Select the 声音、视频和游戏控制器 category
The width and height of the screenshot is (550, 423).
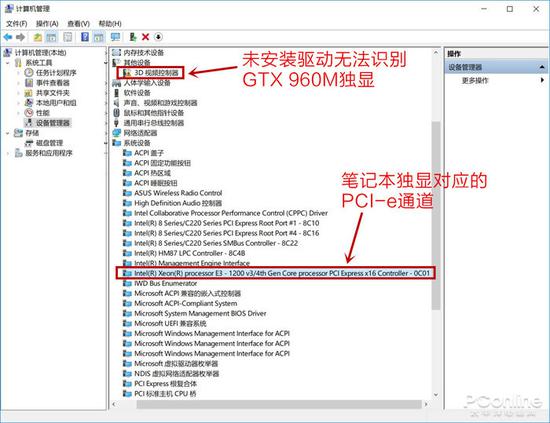[x=160, y=103]
